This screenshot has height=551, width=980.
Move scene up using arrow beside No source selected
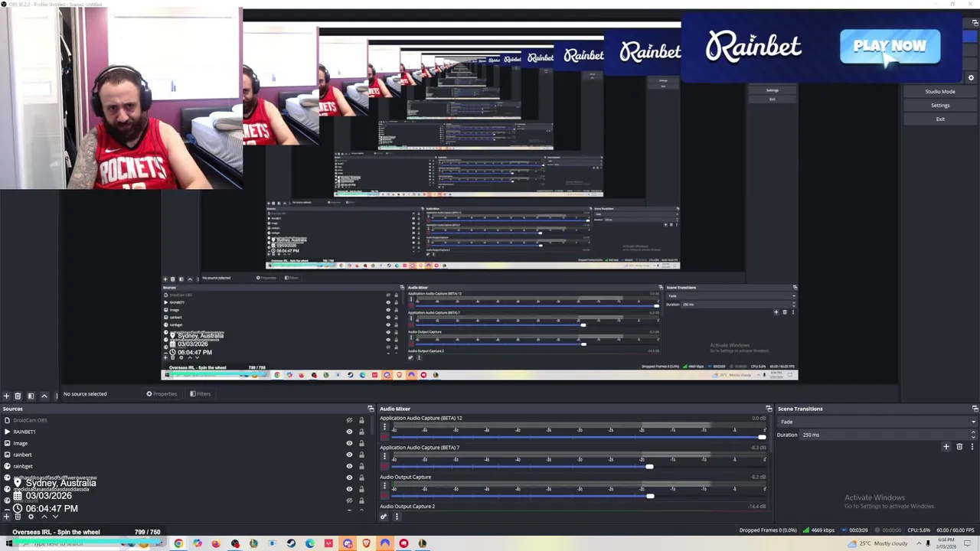click(44, 396)
